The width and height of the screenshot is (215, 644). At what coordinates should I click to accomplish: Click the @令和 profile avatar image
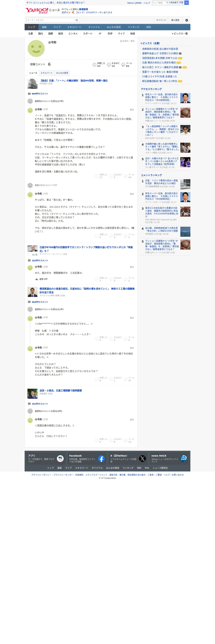tap(36, 48)
